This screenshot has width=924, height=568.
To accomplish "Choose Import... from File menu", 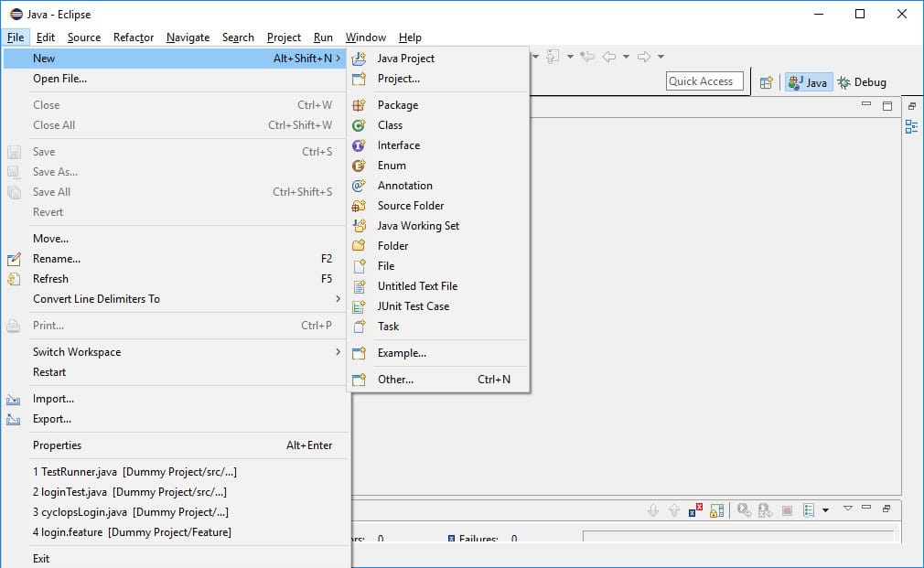I will tap(175, 399).
